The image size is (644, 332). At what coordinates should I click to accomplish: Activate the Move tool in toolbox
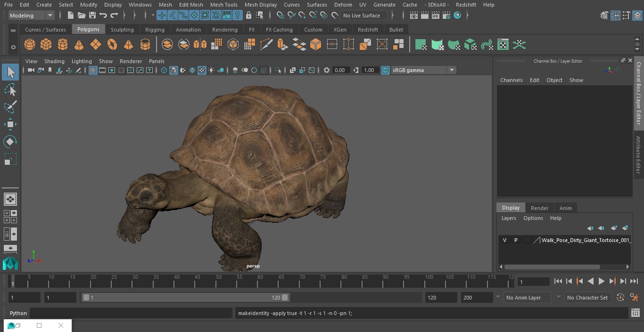coord(10,124)
